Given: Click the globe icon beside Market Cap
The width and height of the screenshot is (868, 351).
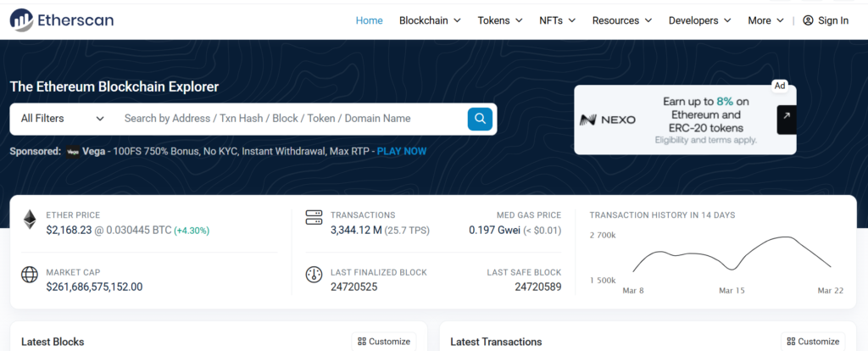Looking at the screenshot, I should tap(30, 275).
